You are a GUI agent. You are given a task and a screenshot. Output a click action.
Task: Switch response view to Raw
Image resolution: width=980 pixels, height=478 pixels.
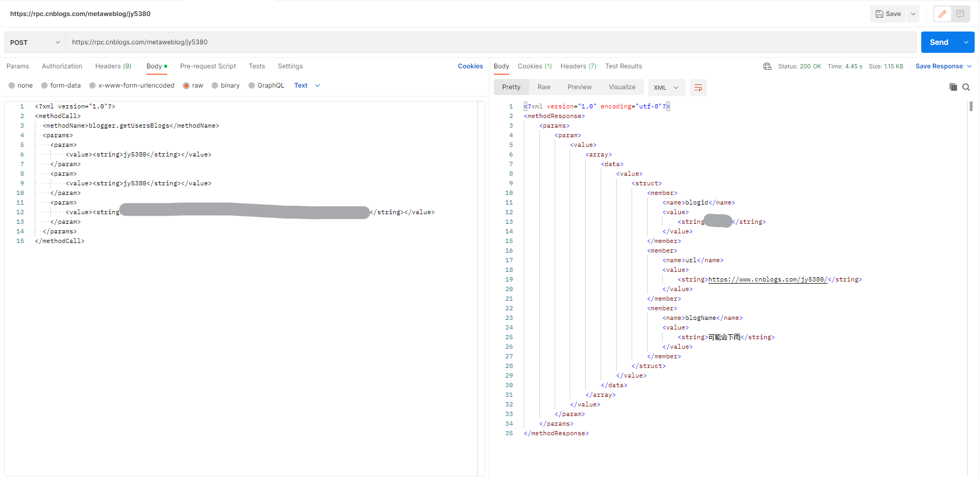tap(544, 87)
